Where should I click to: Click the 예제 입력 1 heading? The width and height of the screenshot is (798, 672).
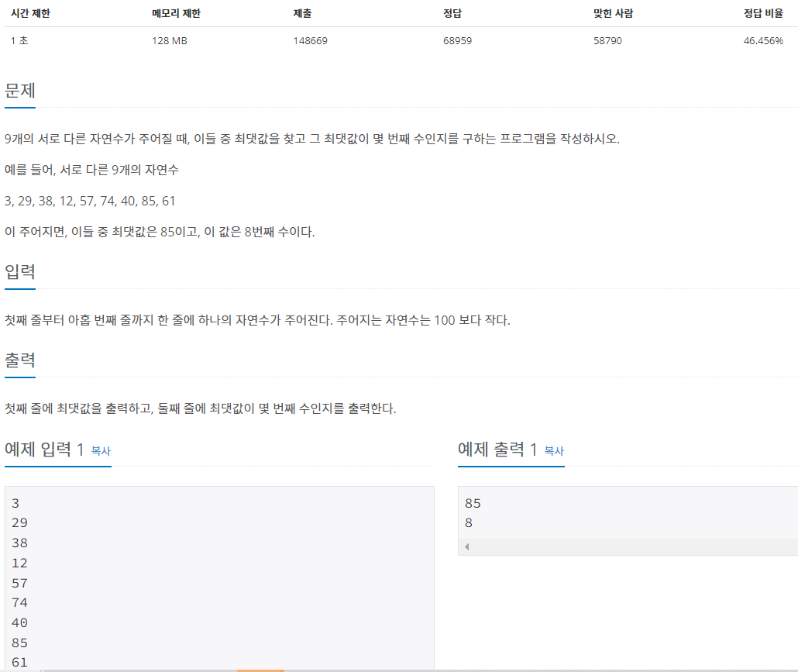coord(44,449)
